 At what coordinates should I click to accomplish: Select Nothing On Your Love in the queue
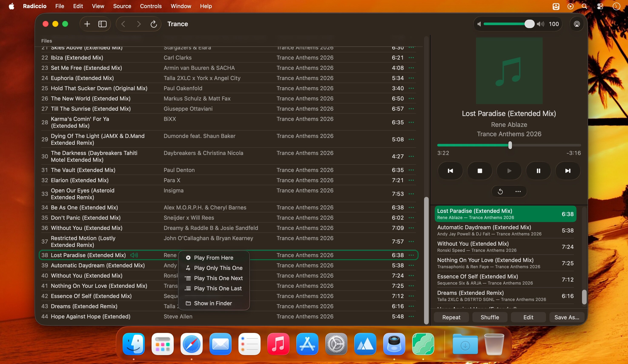click(x=505, y=263)
